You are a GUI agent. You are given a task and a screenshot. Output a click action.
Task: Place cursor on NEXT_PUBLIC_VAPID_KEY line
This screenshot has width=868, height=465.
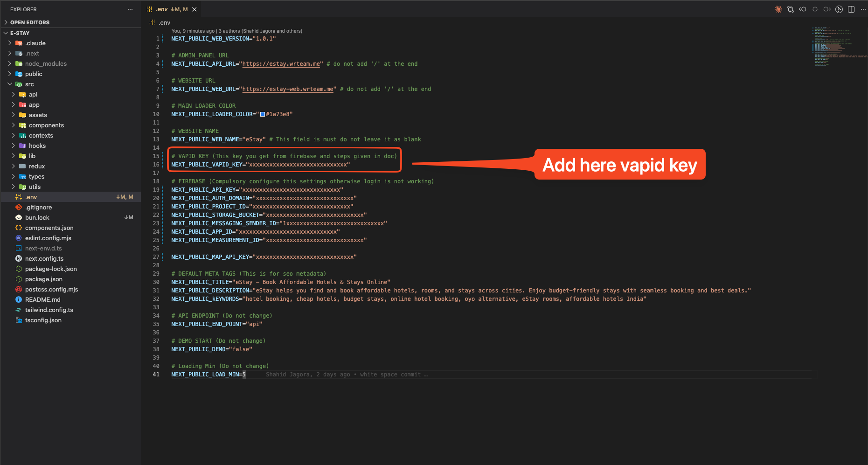pyautogui.click(x=260, y=165)
